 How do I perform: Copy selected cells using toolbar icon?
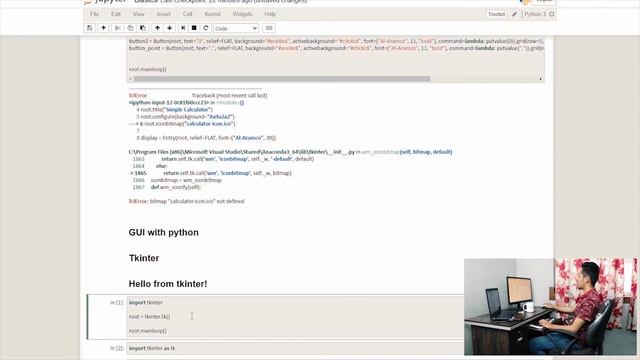(x=130, y=28)
